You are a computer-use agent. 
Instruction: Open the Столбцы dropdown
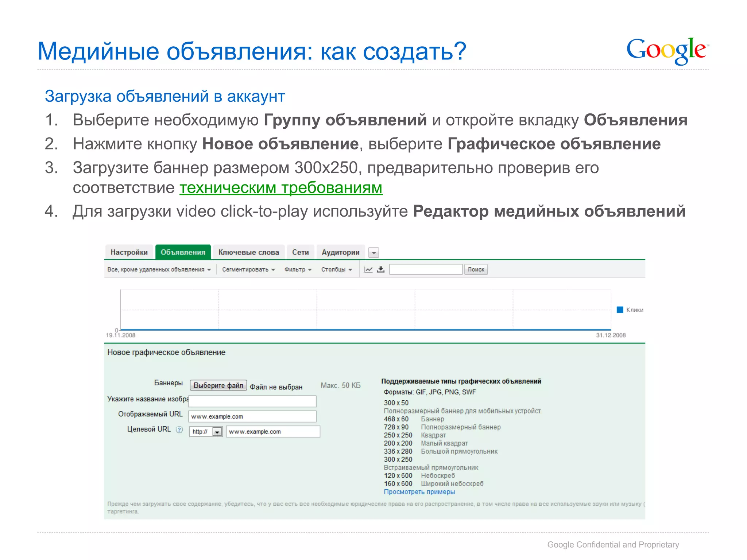(337, 269)
